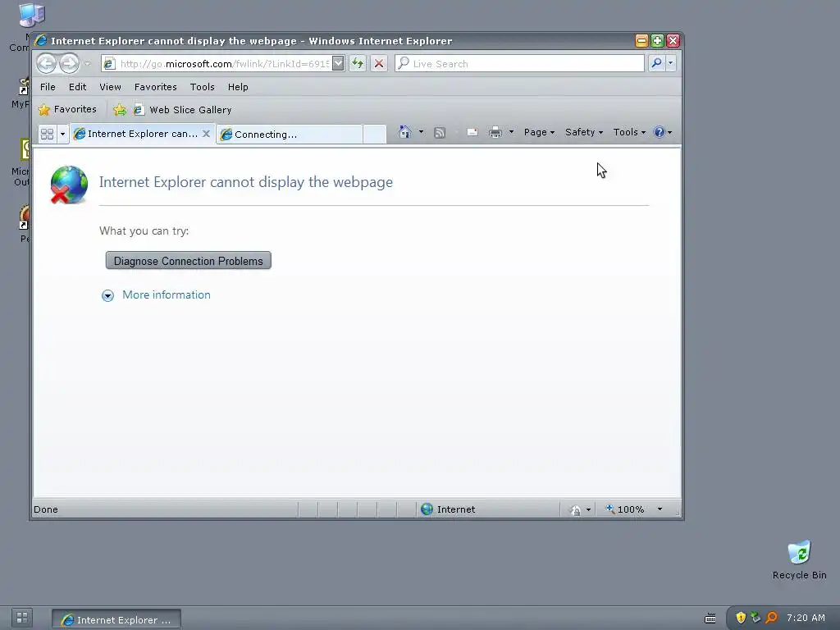Click the globe error icon on page
The width and height of the screenshot is (840, 630).
[x=69, y=185]
